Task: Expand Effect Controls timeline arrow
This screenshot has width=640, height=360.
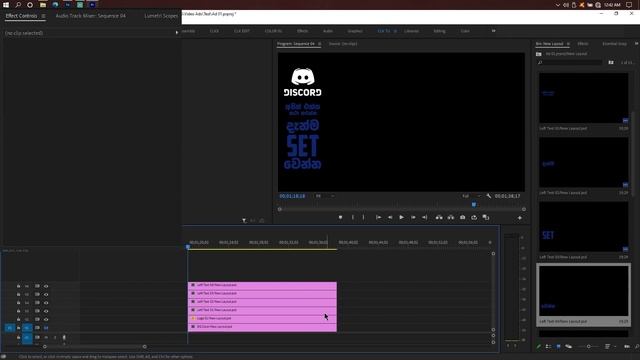Action: (177, 33)
